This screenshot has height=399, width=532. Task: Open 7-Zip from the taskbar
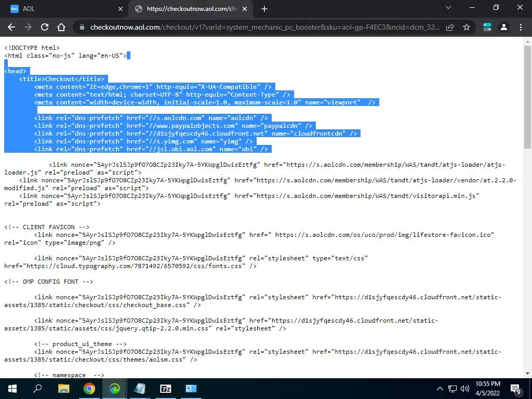[165, 389]
